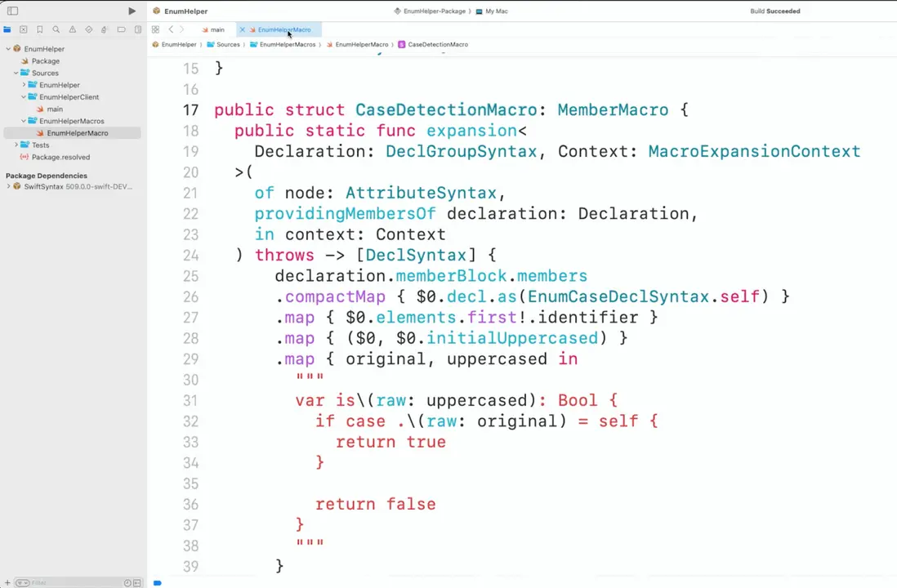Click EnumHelperMacro file in jump bar

click(357, 45)
